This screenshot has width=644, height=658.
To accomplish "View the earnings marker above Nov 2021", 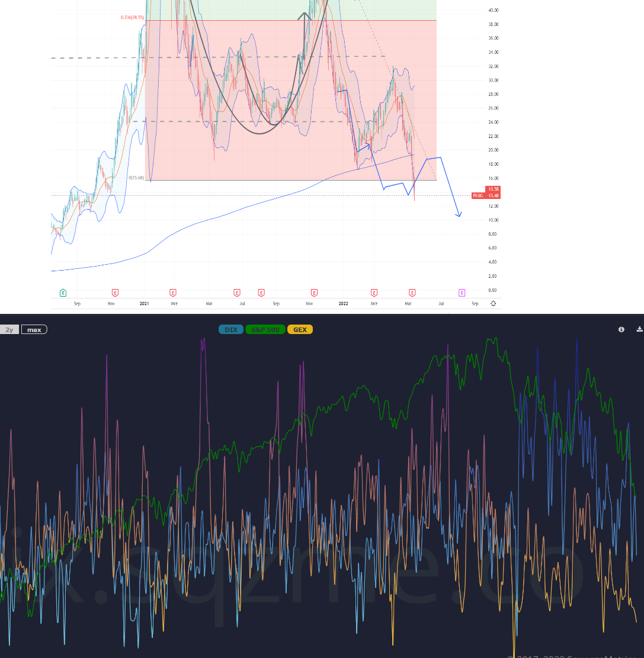I will (314, 293).
